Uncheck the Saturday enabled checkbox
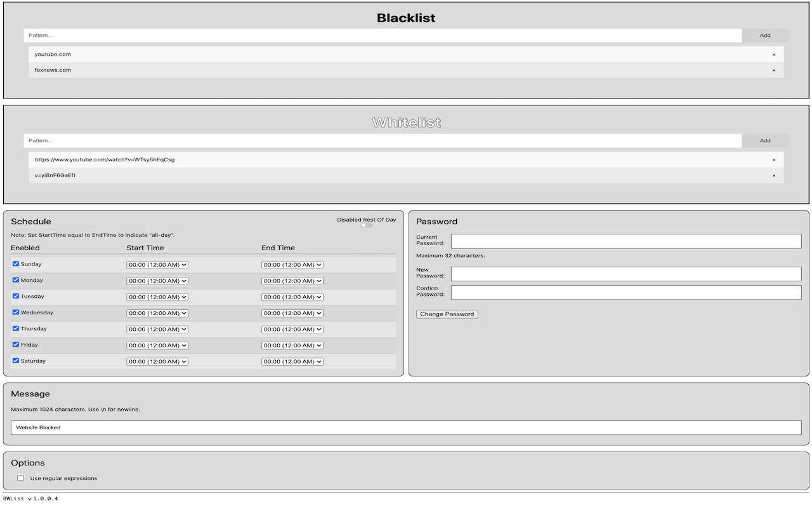 click(15, 360)
